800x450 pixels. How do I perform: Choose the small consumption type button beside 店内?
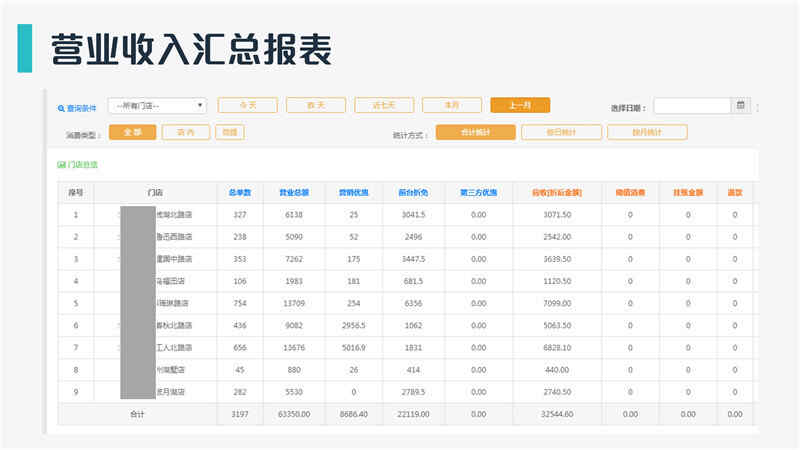click(230, 132)
